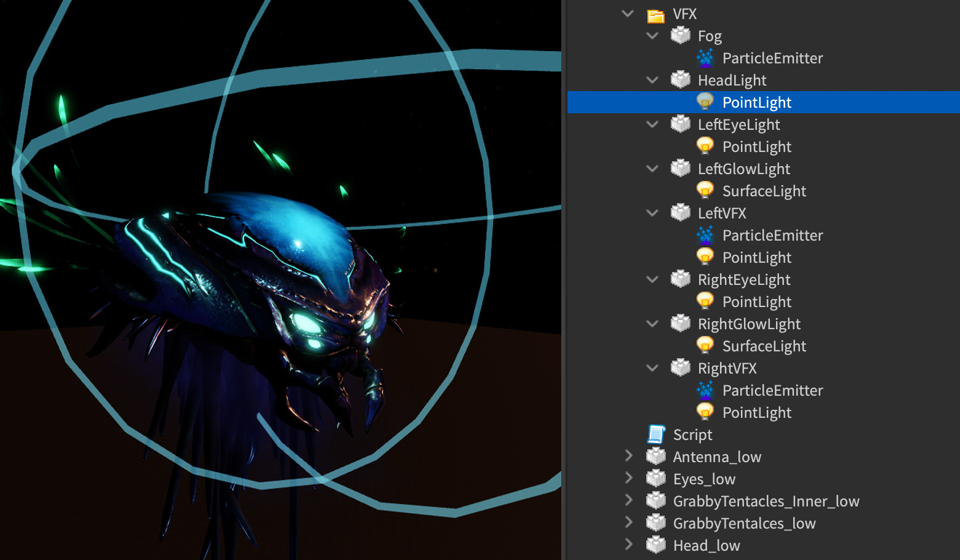Image resolution: width=960 pixels, height=560 pixels.
Task: Collapse the LeftGlowLight node
Action: point(652,169)
